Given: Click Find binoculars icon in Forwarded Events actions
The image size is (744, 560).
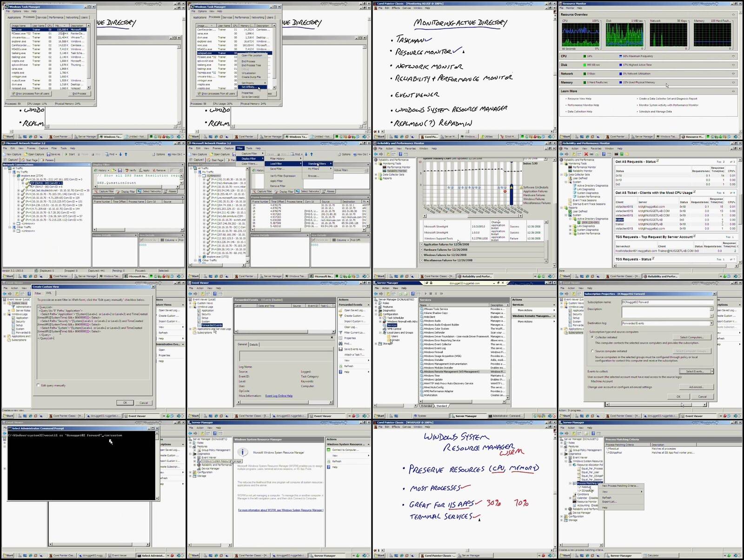Looking at the screenshot, I should coord(341,344).
